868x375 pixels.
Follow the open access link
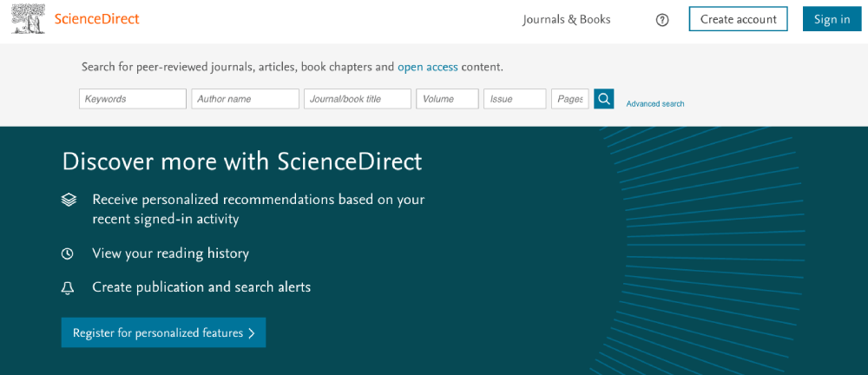pyautogui.click(x=427, y=67)
